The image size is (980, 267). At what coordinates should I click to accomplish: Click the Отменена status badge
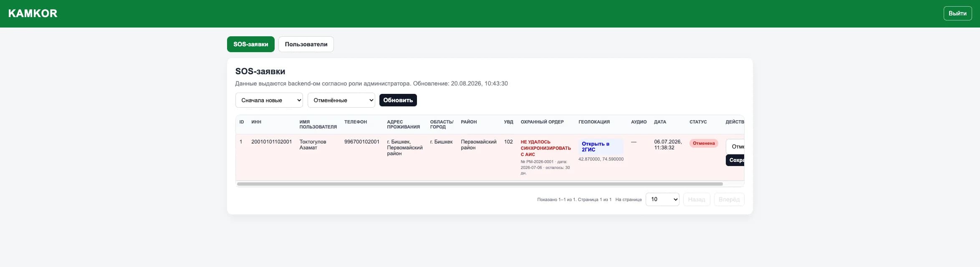point(704,143)
